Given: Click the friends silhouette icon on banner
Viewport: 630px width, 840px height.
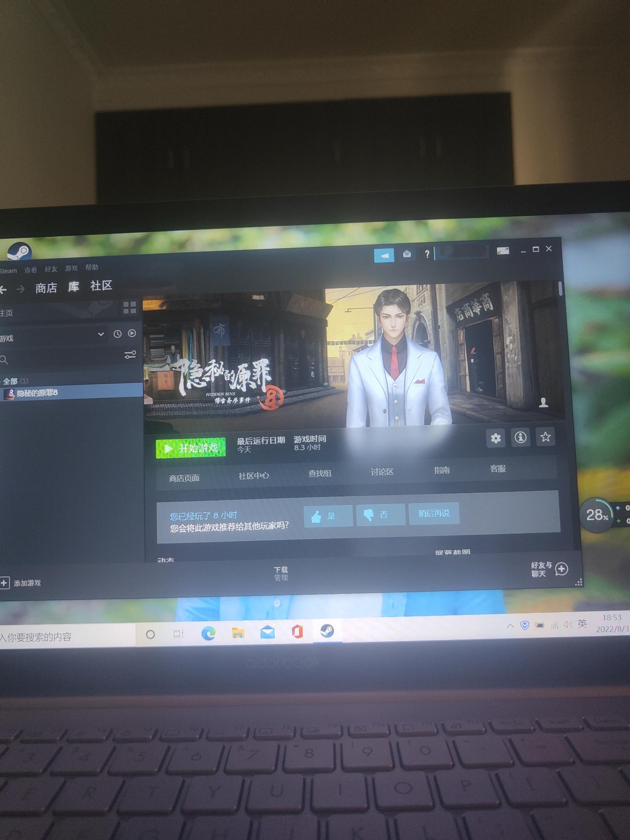Looking at the screenshot, I should [x=543, y=402].
